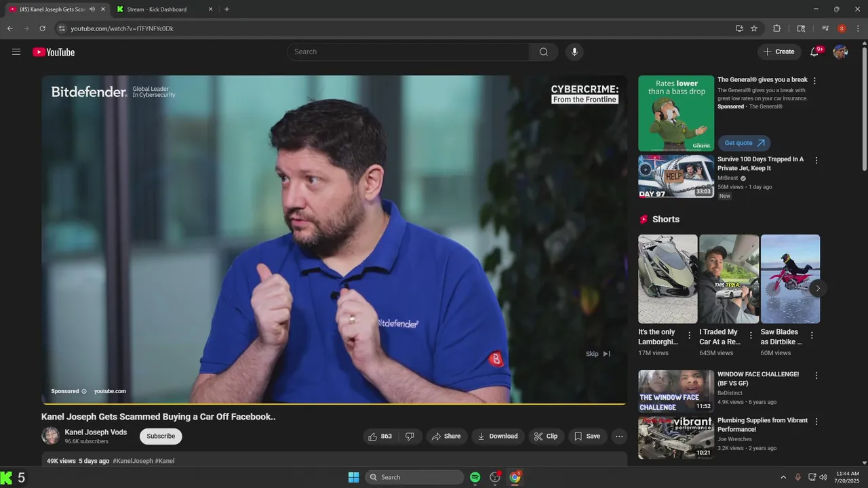Save the video to a playlist
The image size is (868, 488).
point(587,436)
